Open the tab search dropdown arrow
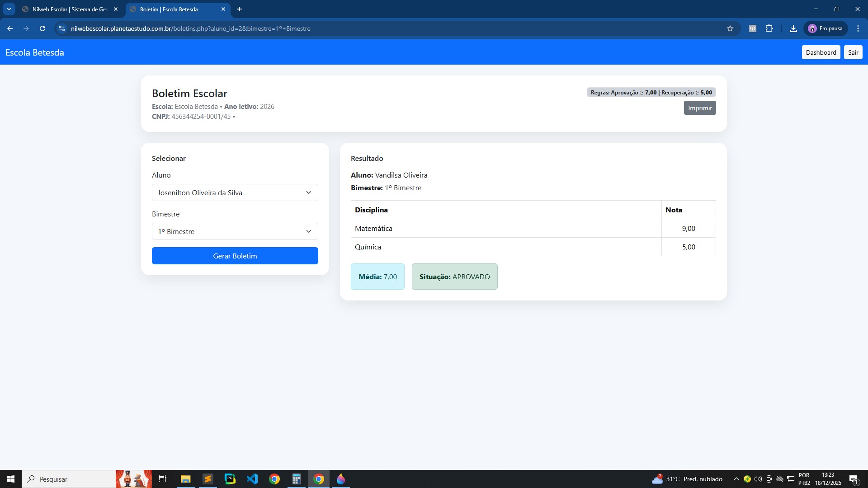Image resolution: width=868 pixels, height=488 pixels. click(9, 9)
